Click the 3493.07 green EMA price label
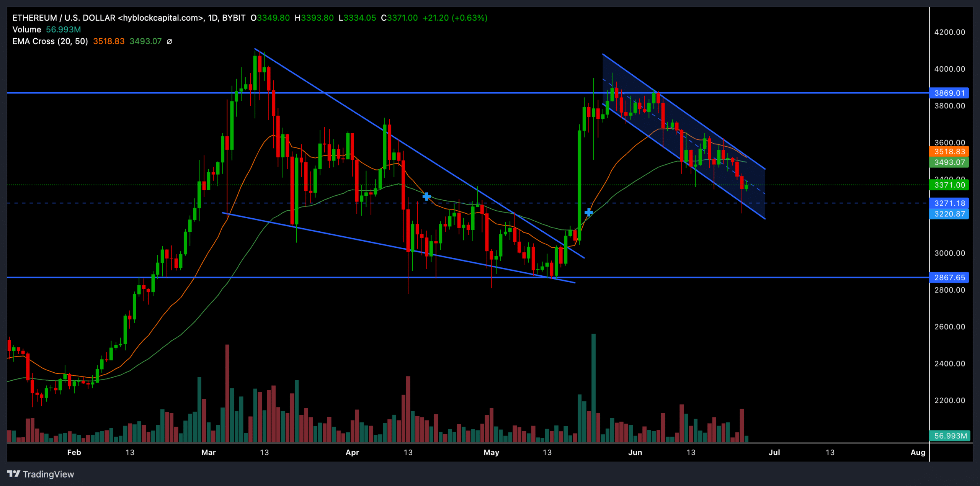This screenshot has width=980, height=486. pyautogui.click(x=949, y=162)
